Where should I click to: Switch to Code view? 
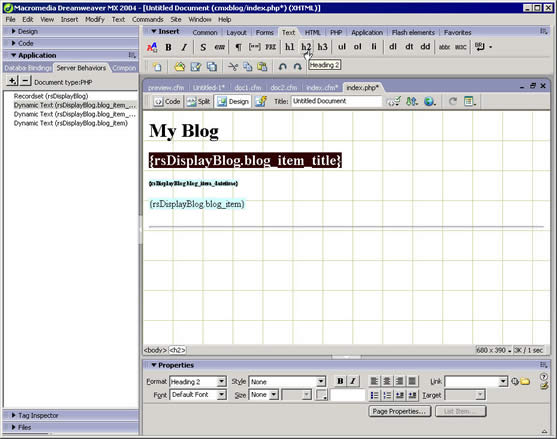click(x=167, y=102)
